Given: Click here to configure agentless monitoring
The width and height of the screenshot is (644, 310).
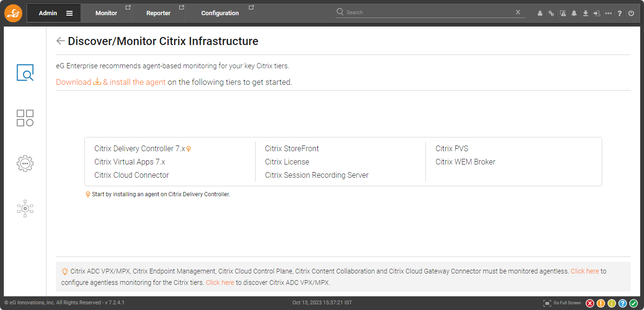Looking at the screenshot, I should click(x=585, y=271).
